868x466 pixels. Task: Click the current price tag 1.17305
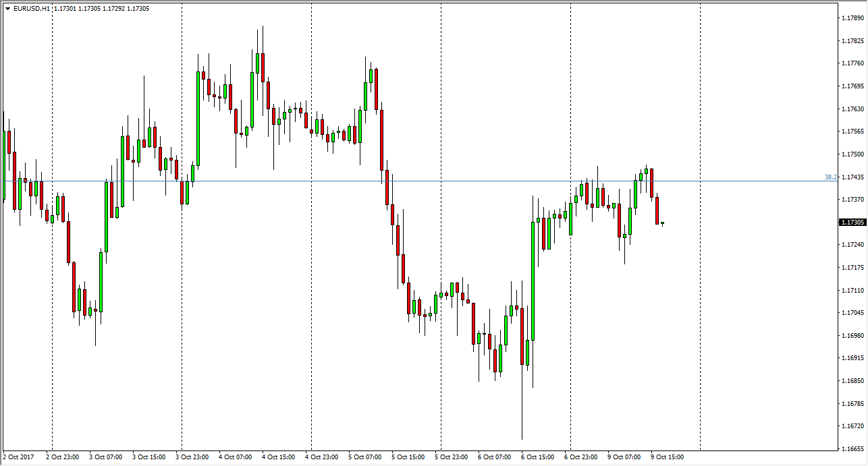(852, 222)
